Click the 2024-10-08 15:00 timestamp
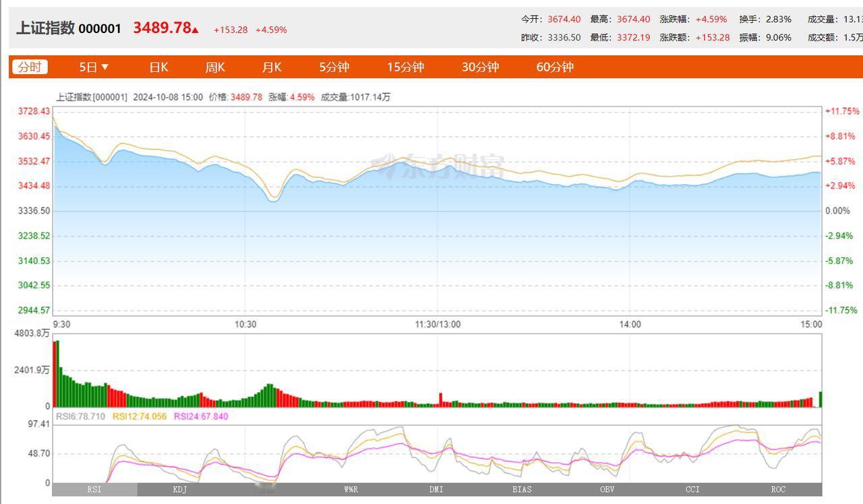The image size is (863, 504). 168,97
